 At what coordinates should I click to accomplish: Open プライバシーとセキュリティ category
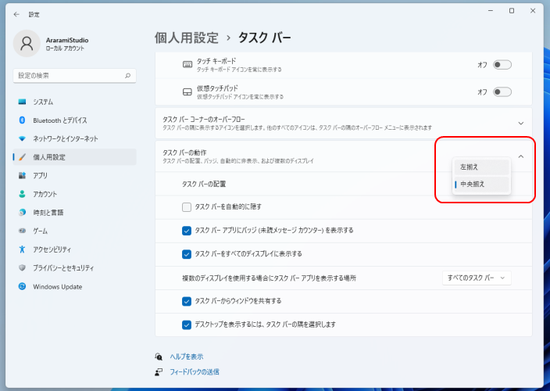(75, 268)
